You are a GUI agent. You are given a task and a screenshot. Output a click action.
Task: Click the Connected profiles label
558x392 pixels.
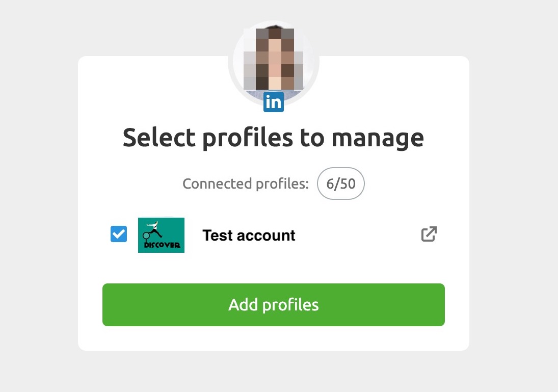246,184
